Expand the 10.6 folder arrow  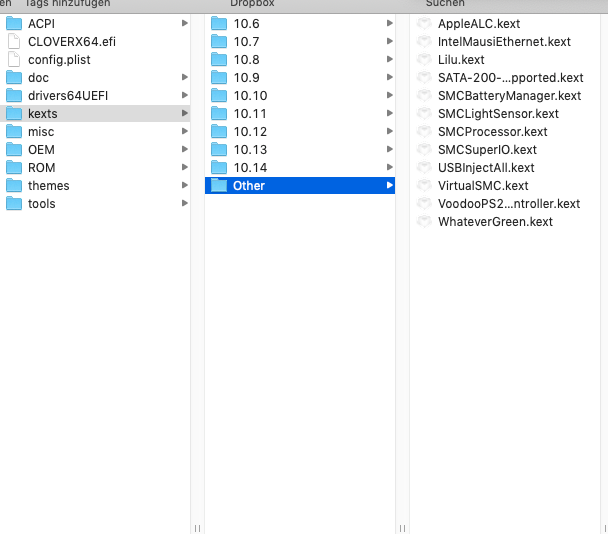point(390,23)
